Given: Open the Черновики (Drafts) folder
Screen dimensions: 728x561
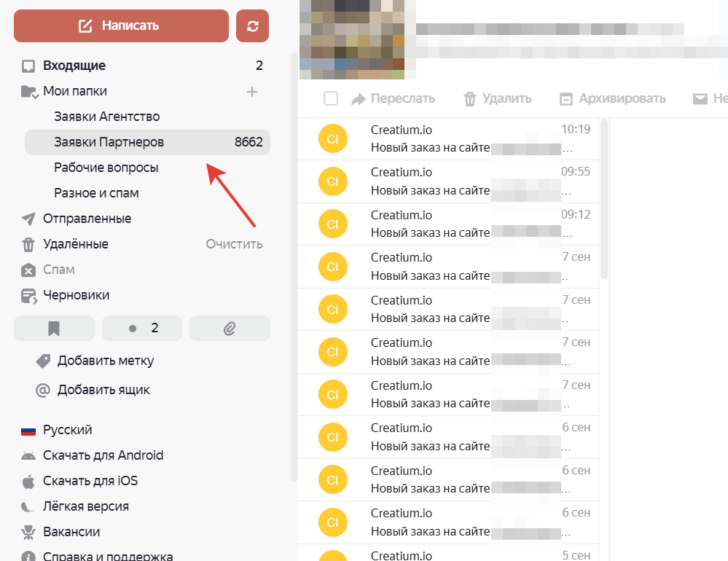Looking at the screenshot, I should 76,295.
